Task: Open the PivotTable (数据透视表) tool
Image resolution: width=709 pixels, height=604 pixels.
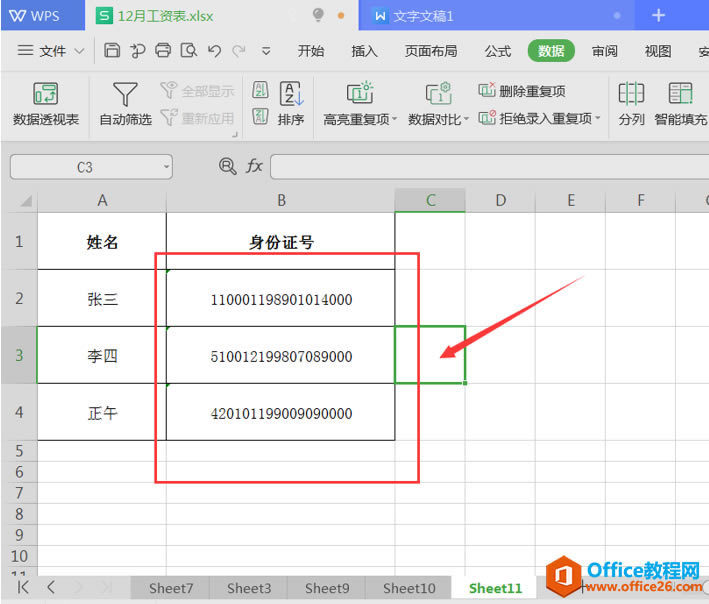Action: [46, 104]
